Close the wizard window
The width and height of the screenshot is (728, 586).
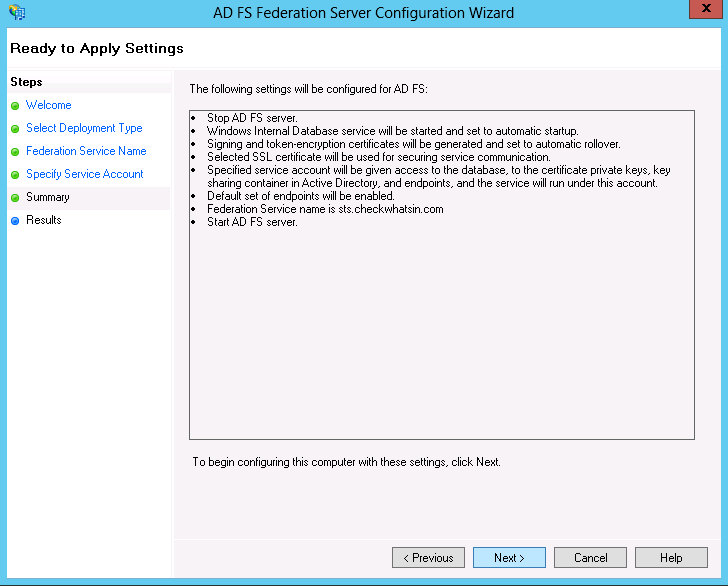706,9
